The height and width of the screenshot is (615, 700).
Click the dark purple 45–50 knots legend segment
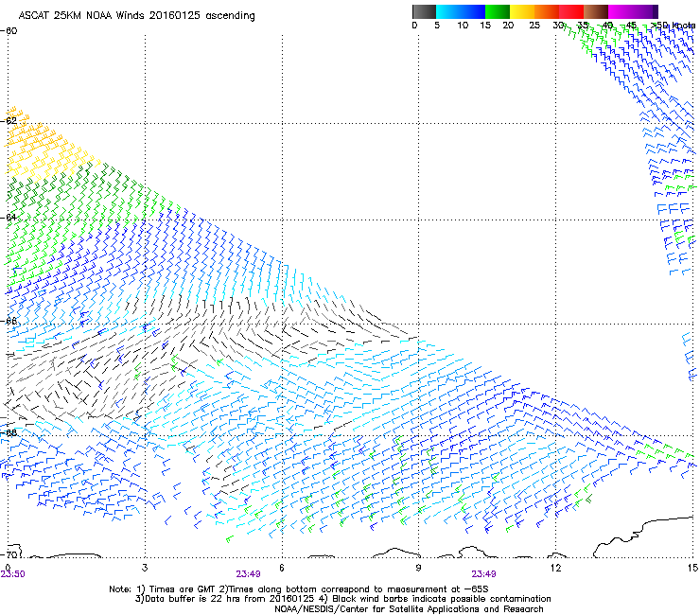tap(645, 11)
